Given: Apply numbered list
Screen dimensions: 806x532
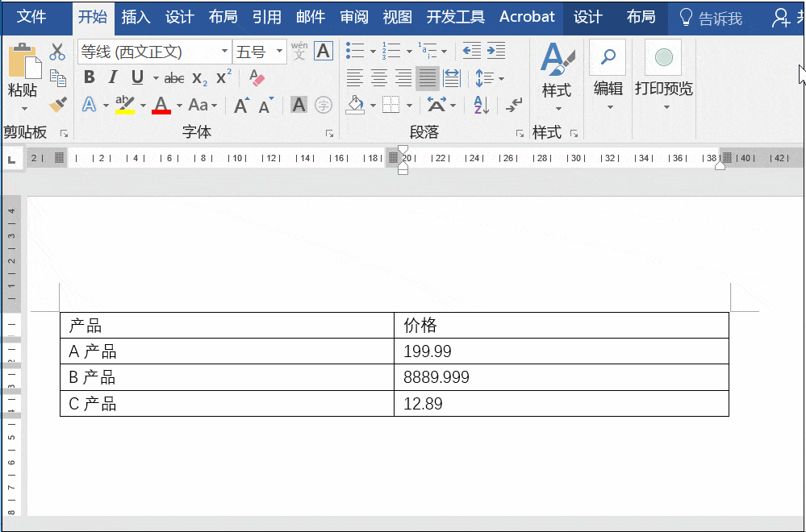Looking at the screenshot, I should pos(390,51).
